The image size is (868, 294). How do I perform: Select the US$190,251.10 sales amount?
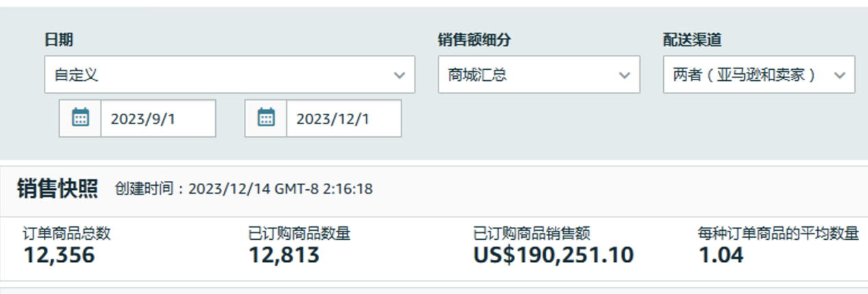pyautogui.click(x=554, y=255)
